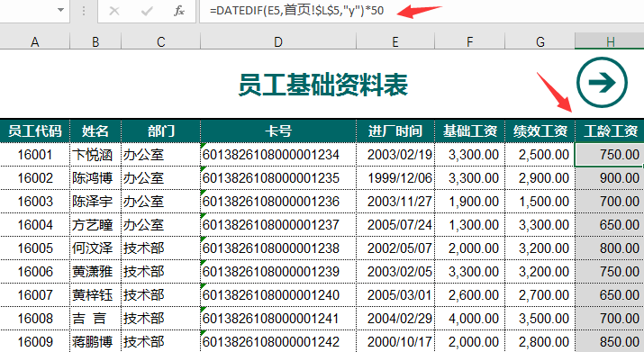Click the Cancel (X) formula bar icon
This screenshot has height=352, width=644.
pyautogui.click(x=114, y=11)
